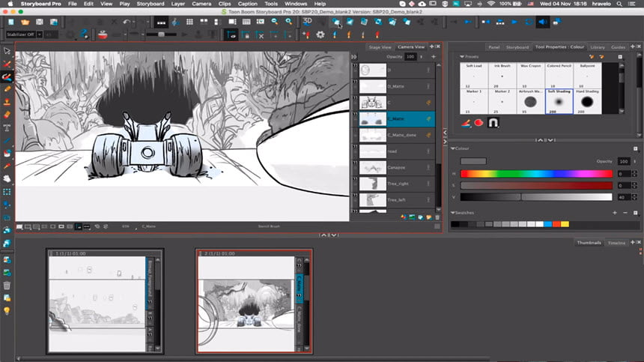Open macOS Spotlight search icon
Screen dimensions: 644x362
(x=619, y=4)
